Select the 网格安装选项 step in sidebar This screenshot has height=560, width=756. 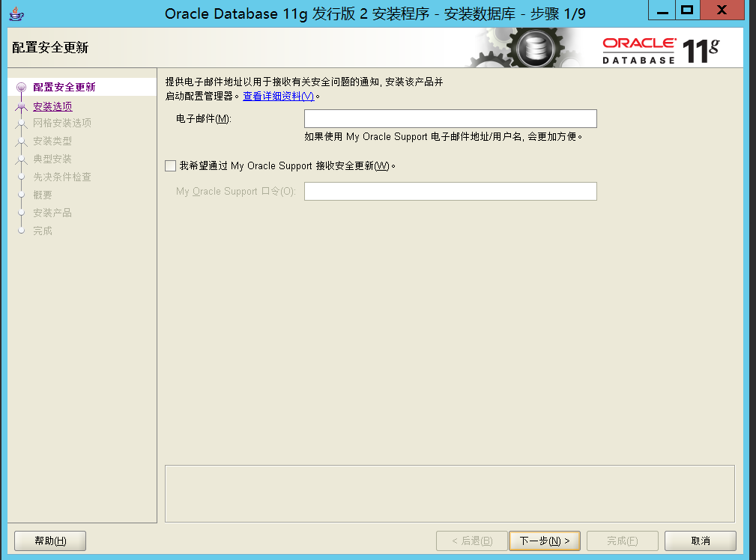click(62, 123)
